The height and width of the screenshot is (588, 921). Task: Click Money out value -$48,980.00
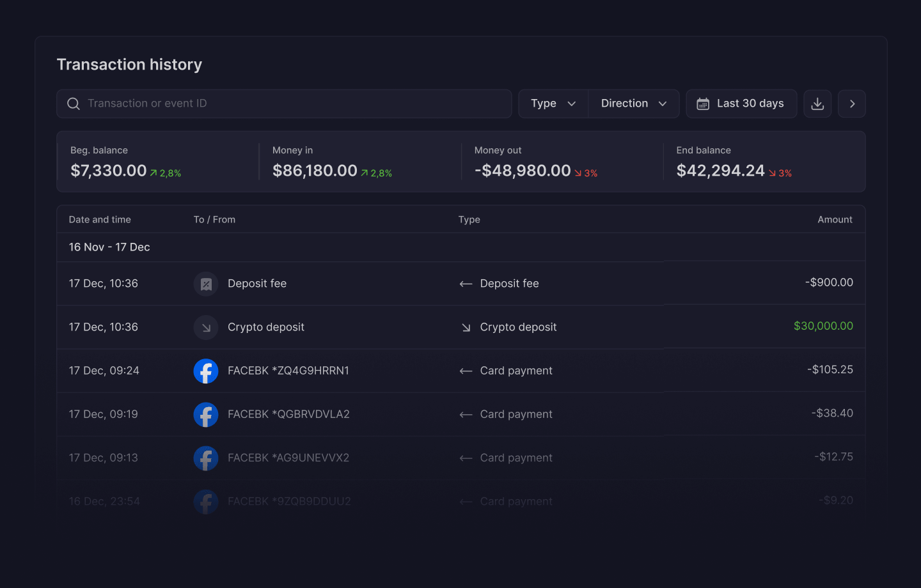point(523,171)
